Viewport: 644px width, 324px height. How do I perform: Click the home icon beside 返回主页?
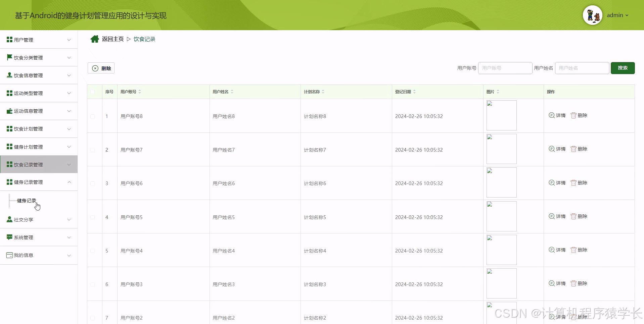pos(95,39)
